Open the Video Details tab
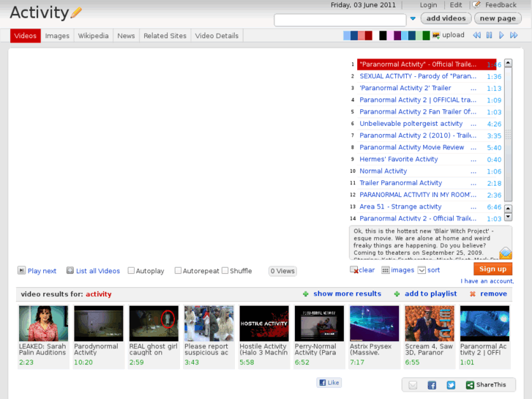This screenshot has height=399, width=532. (x=217, y=36)
